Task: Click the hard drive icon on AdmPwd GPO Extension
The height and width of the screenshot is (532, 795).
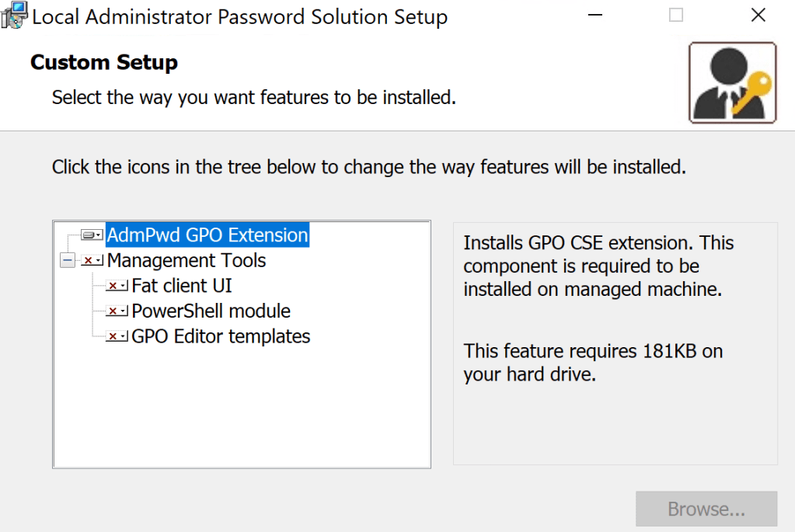Action: [x=93, y=234]
